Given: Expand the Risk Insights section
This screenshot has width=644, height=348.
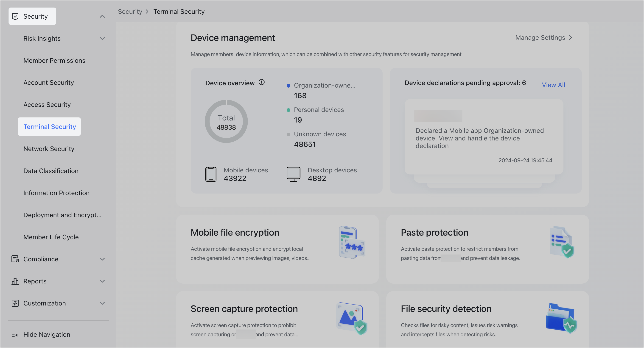Looking at the screenshot, I should click(102, 38).
